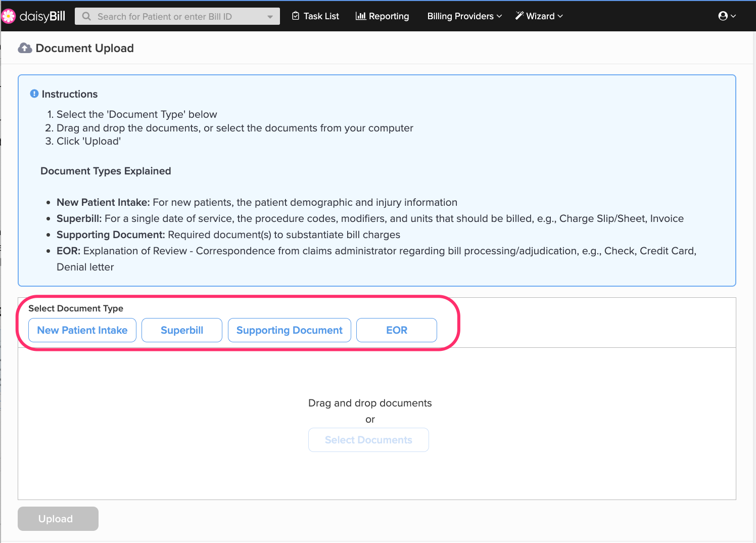This screenshot has width=756, height=543.
Task: Click the magnifying glass search icon
Action: (x=86, y=16)
